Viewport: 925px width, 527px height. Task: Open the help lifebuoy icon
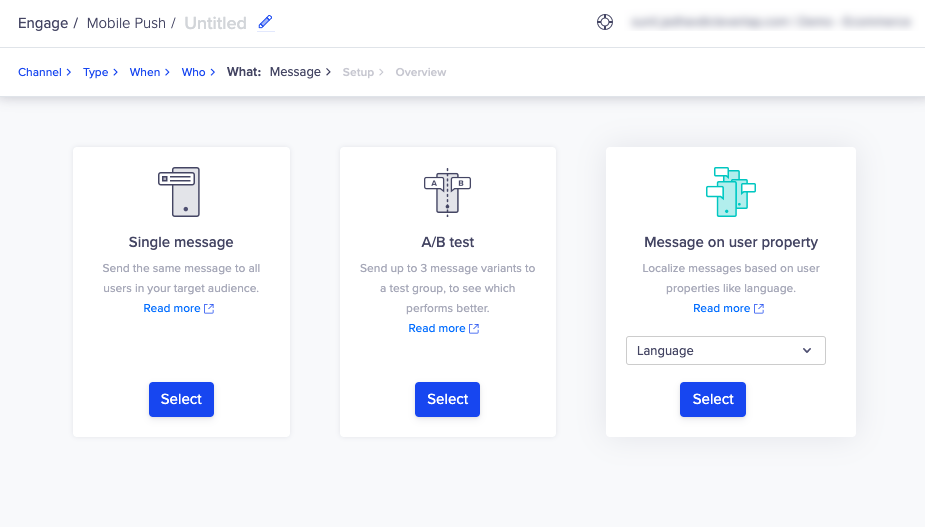tap(605, 22)
